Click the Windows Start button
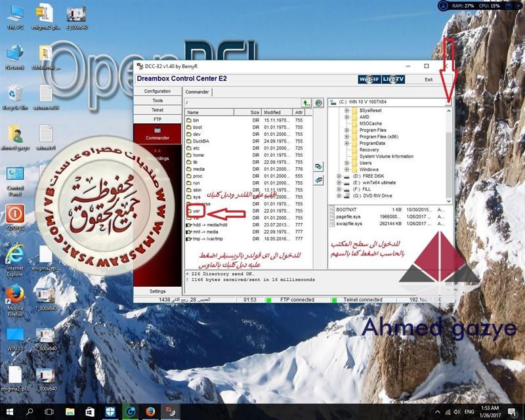 [x=9, y=411]
